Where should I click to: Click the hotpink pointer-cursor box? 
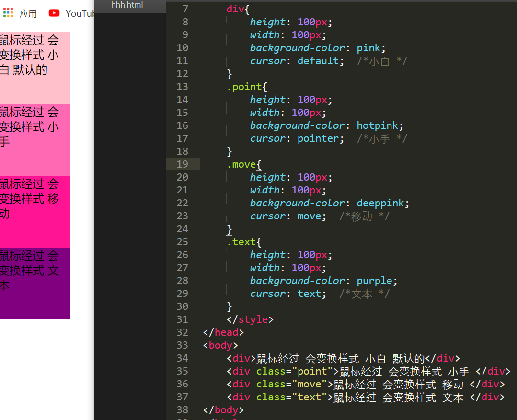(34, 140)
